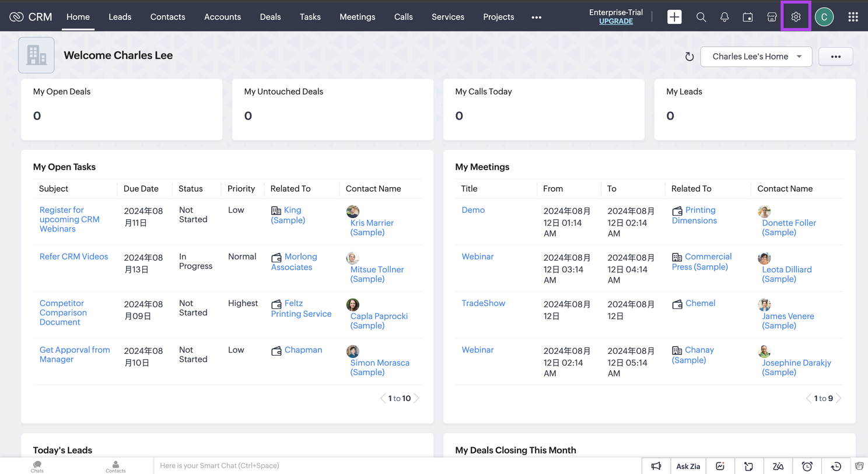Go to previous page of My Meetings
The image size is (868, 474).
(x=808, y=398)
